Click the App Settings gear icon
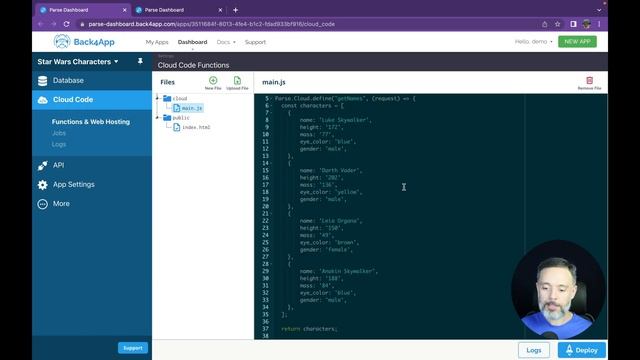Image resolution: width=640 pixels, height=360 pixels. (x=42, y=184)
